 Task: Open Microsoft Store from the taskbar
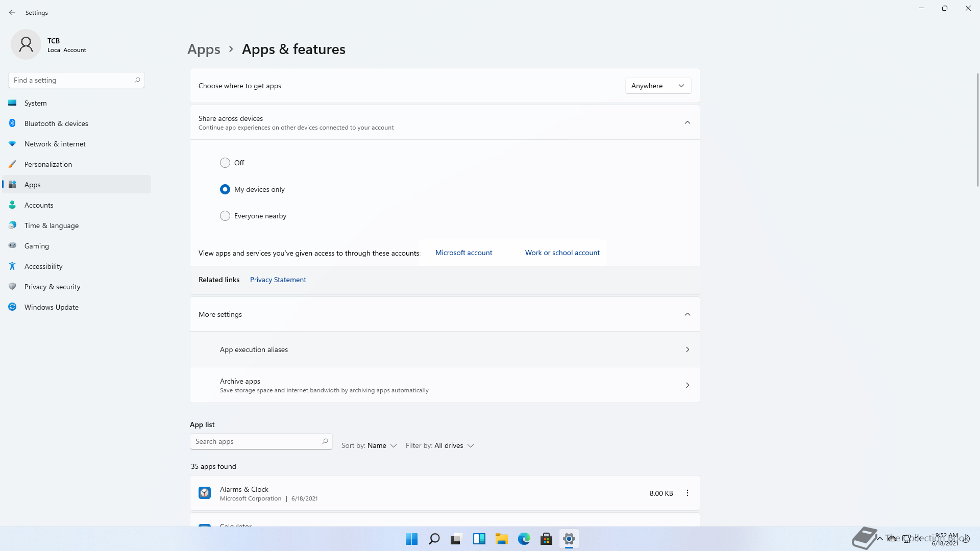click(546, 539)
